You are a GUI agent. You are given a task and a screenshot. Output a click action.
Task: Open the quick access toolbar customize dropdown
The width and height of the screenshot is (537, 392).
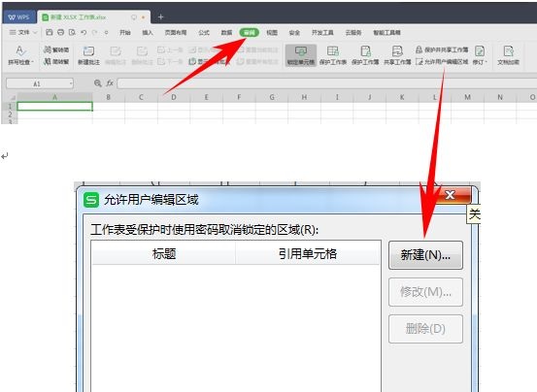pos(107,32)
